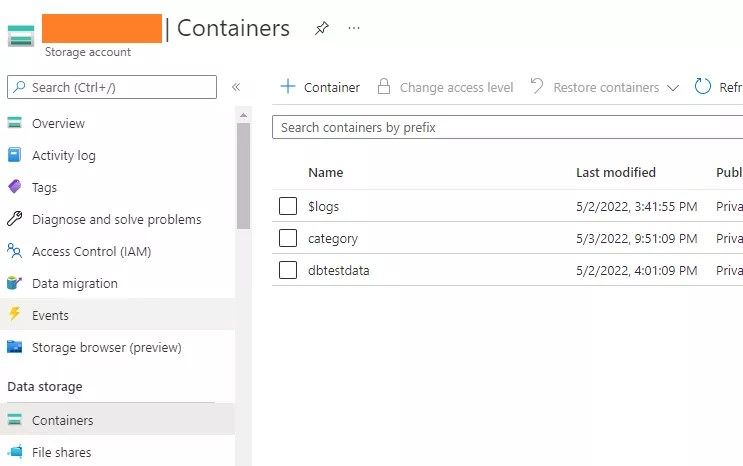Expand the Restore containers dropdown

[672, 88]
